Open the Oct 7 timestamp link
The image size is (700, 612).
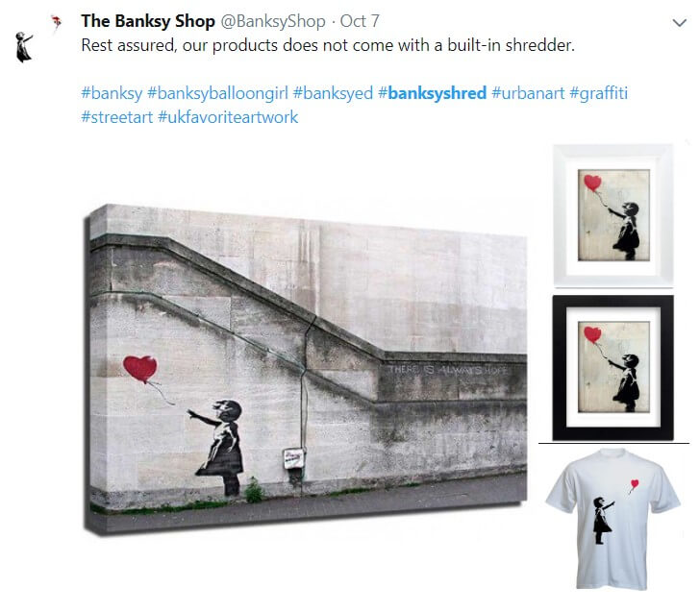click(x=360, y=21)
